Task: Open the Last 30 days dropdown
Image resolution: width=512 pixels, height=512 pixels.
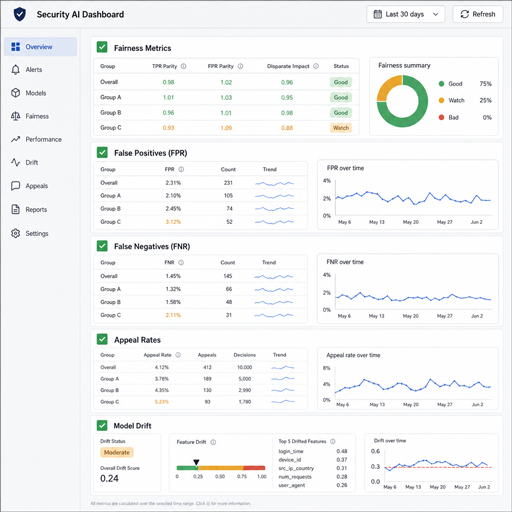Action: click(x=406, y=14)
